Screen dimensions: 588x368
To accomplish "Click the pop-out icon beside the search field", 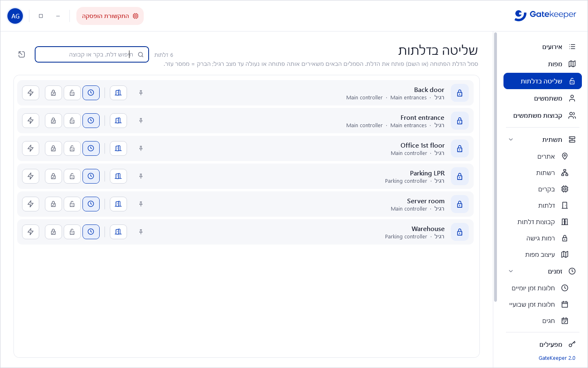I will tap(22, 54).
